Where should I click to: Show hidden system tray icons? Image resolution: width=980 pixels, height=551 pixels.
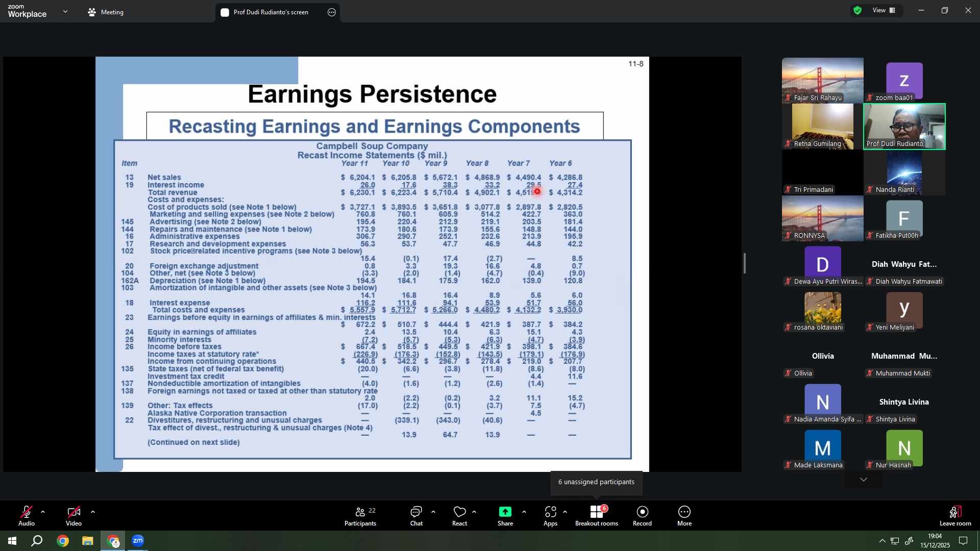tap(882, 541)
